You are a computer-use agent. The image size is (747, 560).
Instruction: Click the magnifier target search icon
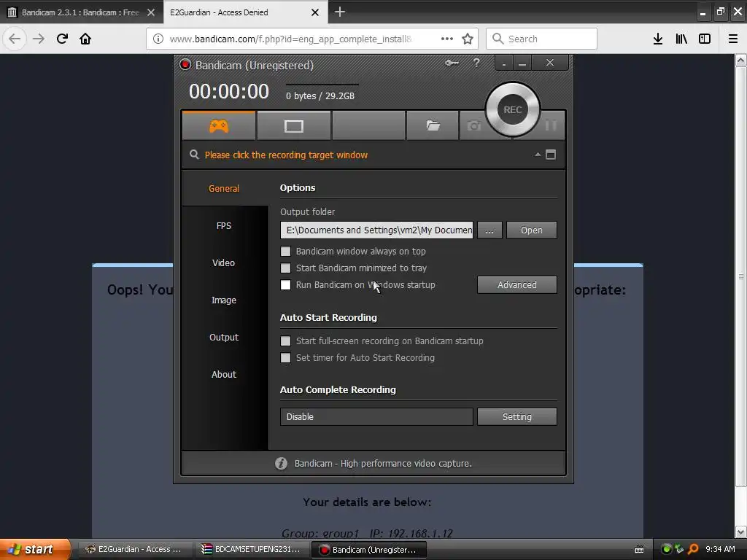[x=194, y=155]
